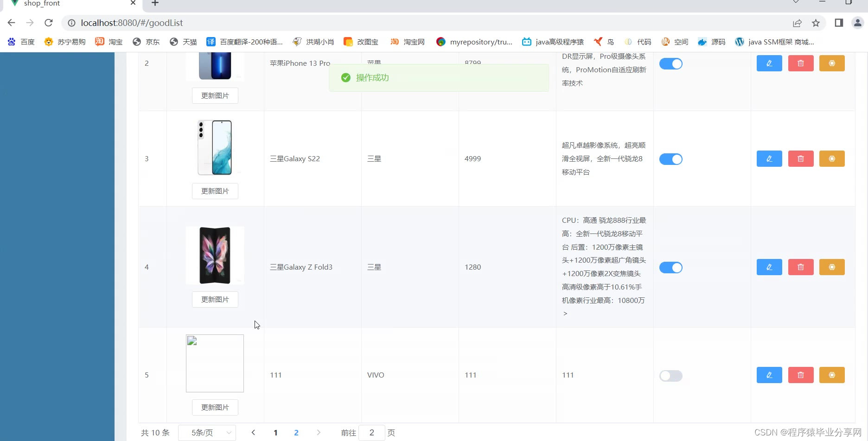Viewport: 868px width, 441px height.
Task: Click the jump-to-page number input
Action: [372, 433]
